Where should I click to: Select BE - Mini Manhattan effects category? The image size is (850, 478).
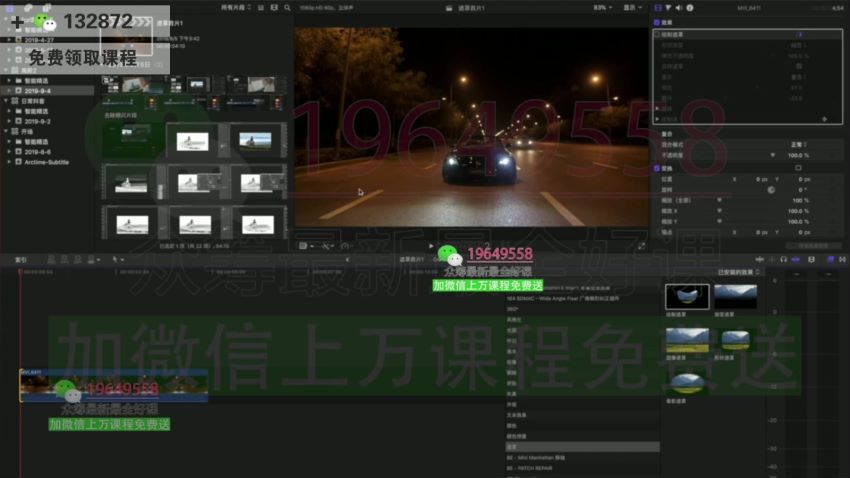(582, 458)
